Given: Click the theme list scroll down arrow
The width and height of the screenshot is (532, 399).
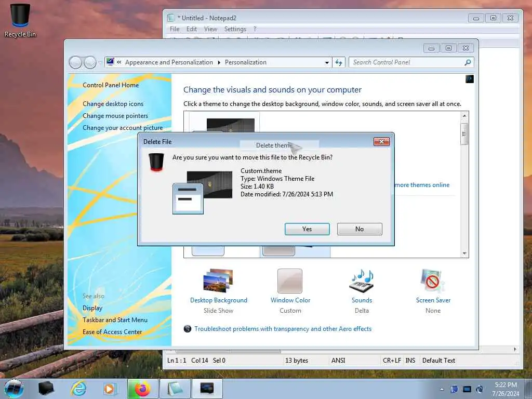Looking at the screenshot, I should point(464,253).
